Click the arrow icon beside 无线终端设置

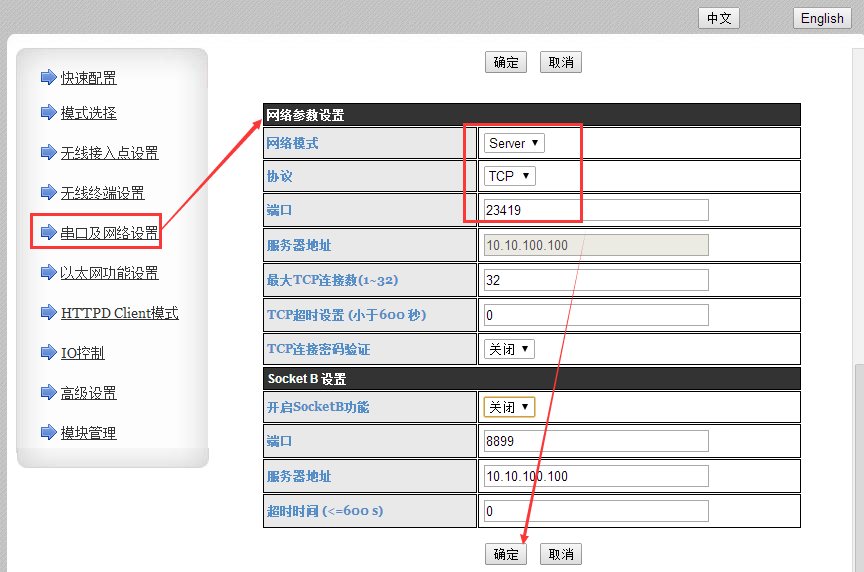pyautogui.click(x=48, y=193)
